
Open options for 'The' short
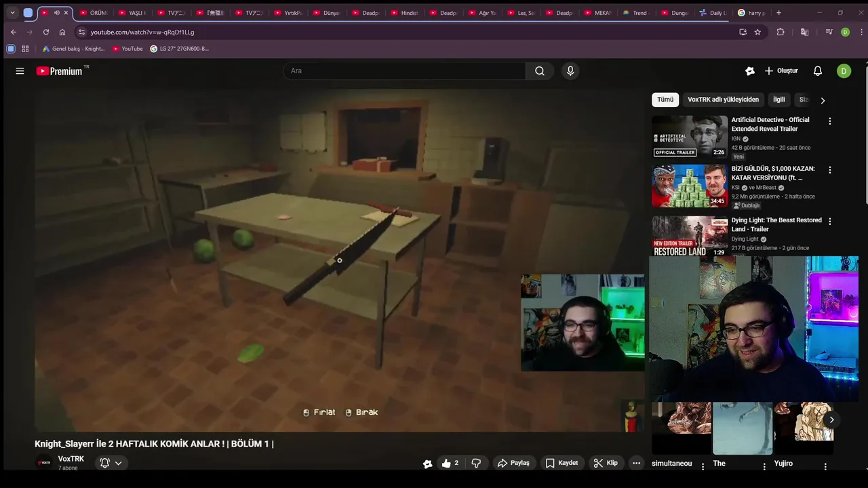point(764,466)
